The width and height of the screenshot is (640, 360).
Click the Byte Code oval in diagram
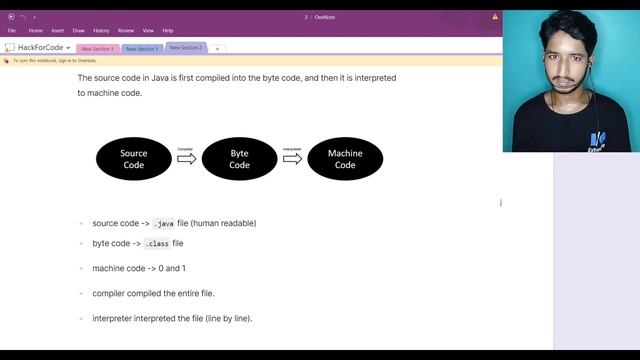coord(240,159)
